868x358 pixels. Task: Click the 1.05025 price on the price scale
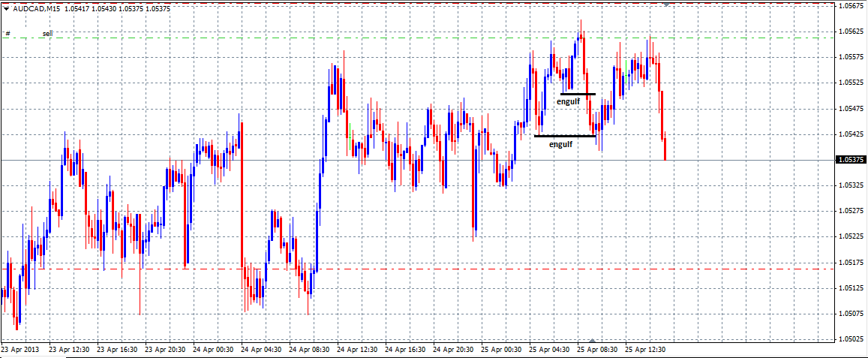(x=851, y=338)
